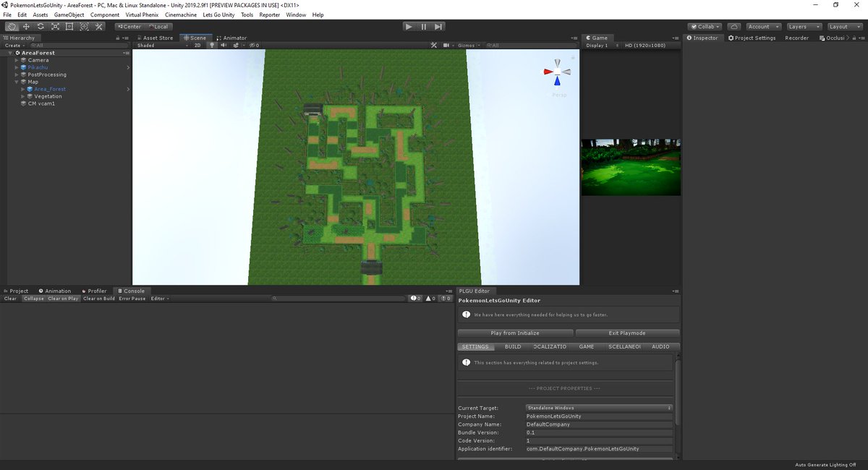Click Clear button in Console

11,298
